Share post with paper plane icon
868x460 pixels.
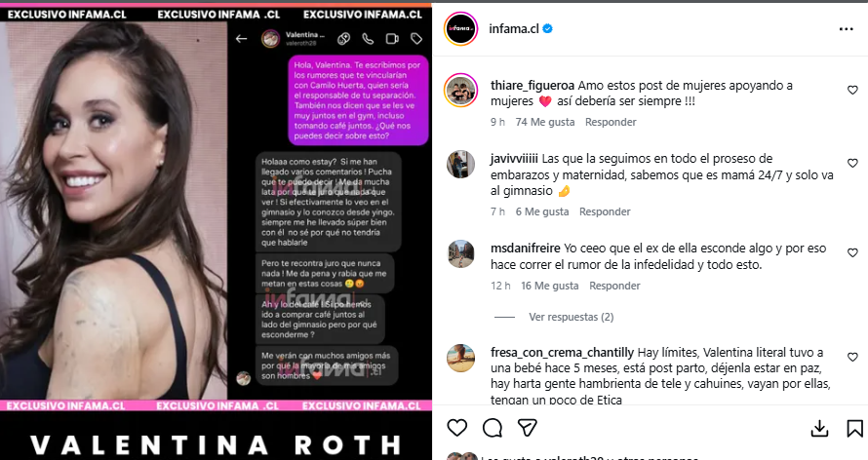tap(527, 428)
